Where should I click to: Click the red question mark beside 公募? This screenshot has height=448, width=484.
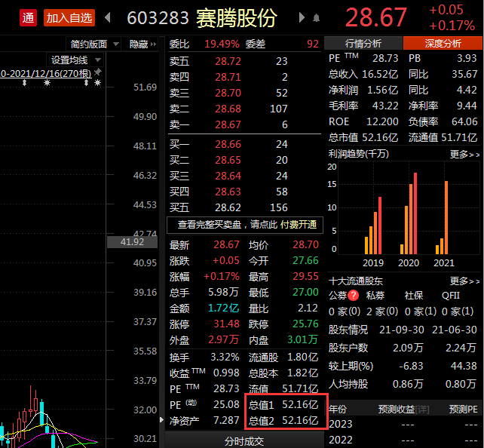point(354,296)
